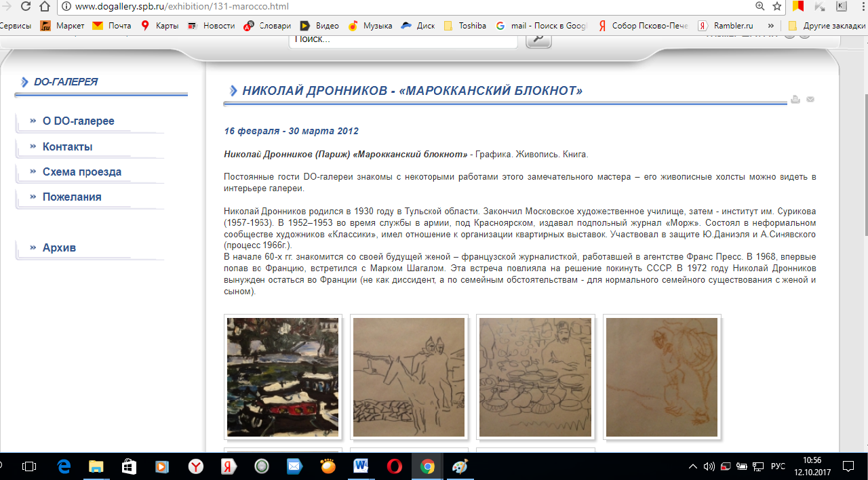Open the volume control in system tray
868x480 pixels.
709,466
